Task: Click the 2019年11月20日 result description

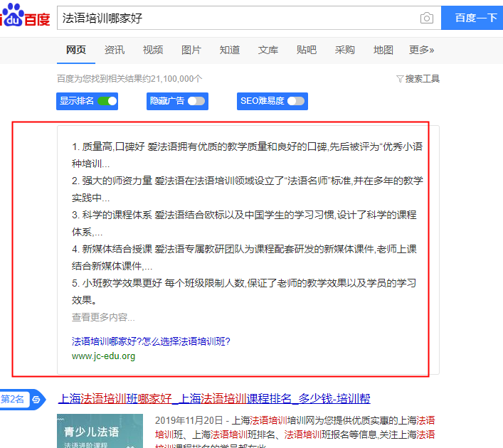Action: [x=295, y=432]
